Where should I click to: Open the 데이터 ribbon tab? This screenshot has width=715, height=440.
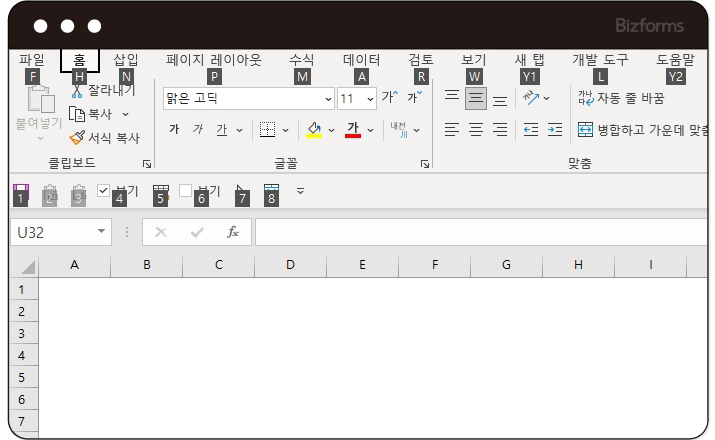(361, 60)
